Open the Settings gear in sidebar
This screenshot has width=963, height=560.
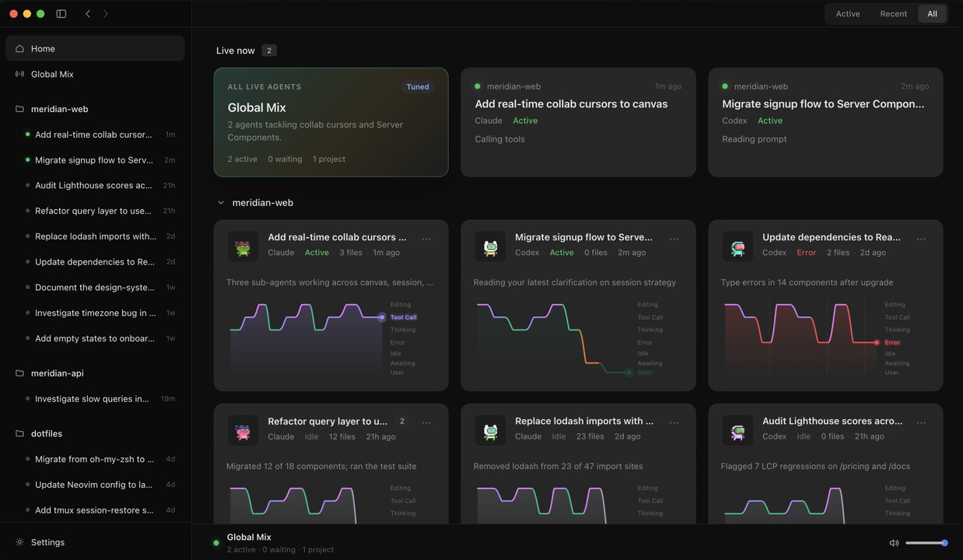point(19,542)
